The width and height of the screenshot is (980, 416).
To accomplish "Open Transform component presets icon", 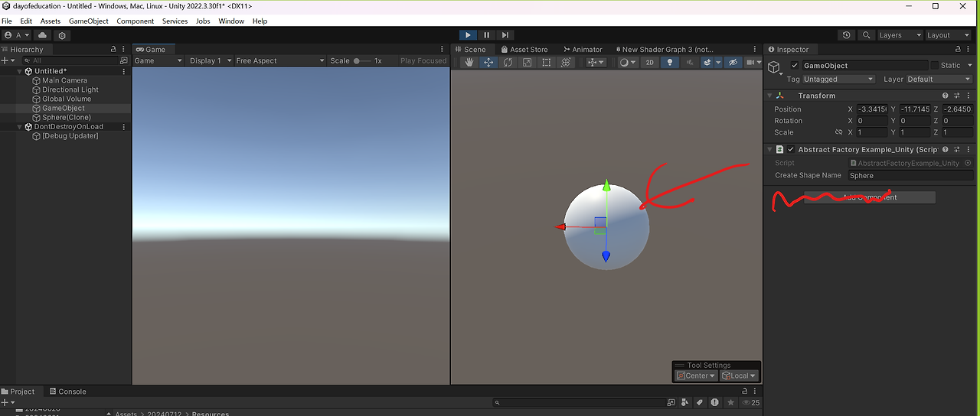I will (x=957, y=96).
